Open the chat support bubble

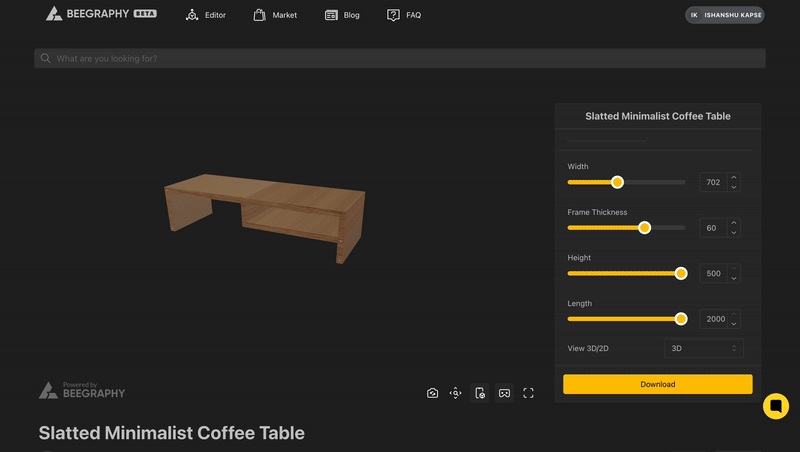(776, 406)
